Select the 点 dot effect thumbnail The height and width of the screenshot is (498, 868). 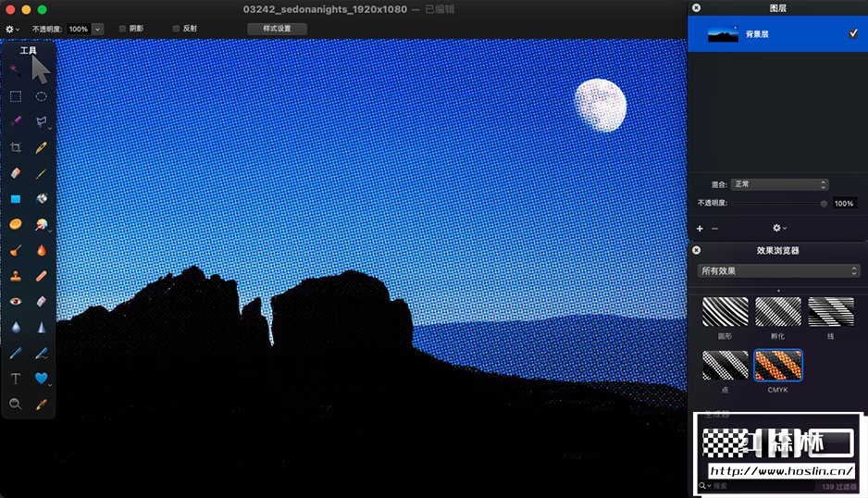tap(725, 365)
